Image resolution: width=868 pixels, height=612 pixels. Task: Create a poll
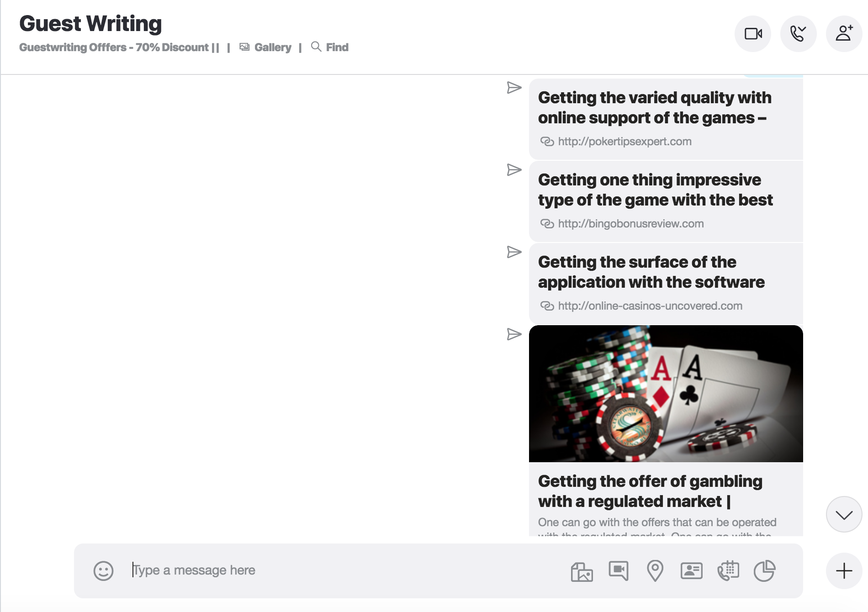click(x=764, y=570)
